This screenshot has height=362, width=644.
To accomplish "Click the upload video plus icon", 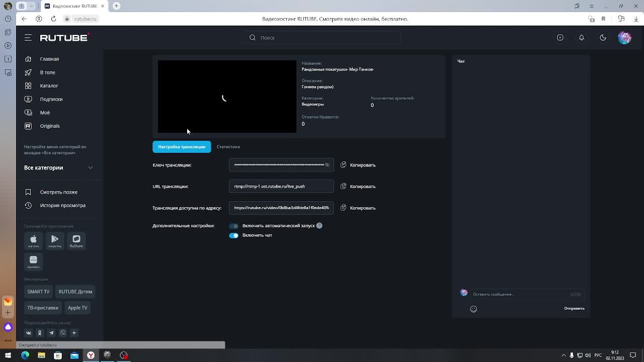I will pyautogui.click(x=560, y=38).
